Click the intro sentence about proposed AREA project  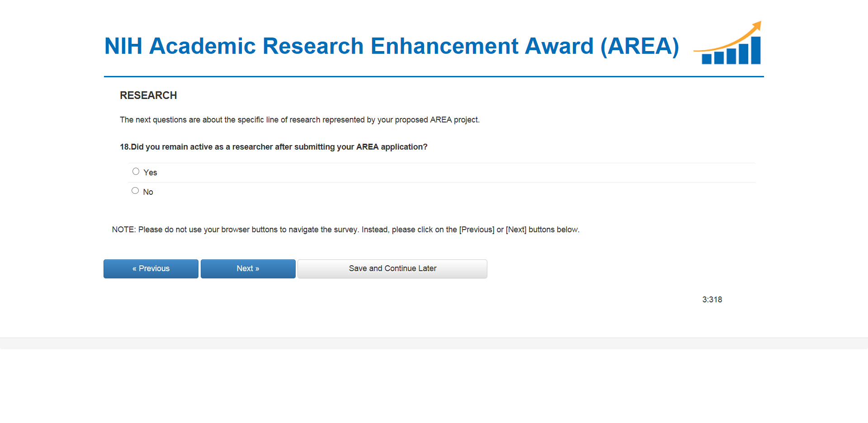pos(299,120)
